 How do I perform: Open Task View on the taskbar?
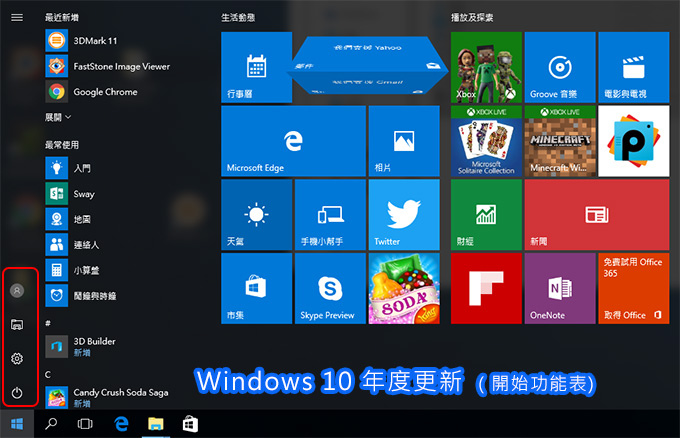tap(85, 424)
